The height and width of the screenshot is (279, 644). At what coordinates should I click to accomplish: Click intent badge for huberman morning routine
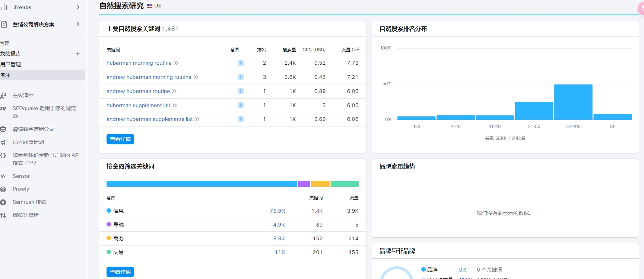241,63
